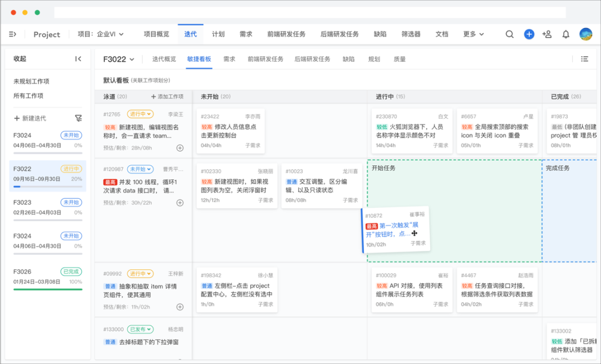
Task: Click the iteration filter icon
Action: point(78,118)
